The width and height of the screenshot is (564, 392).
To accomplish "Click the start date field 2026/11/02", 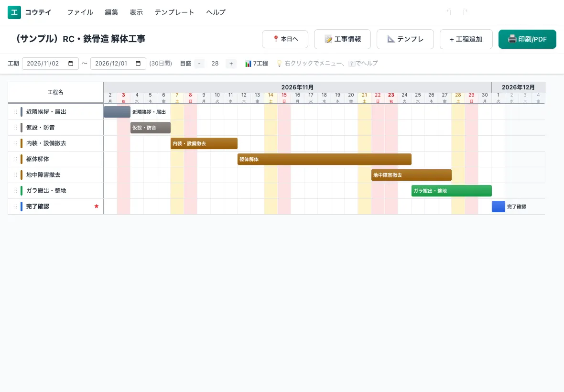I will pyautogui.click(x=50, y=63).
